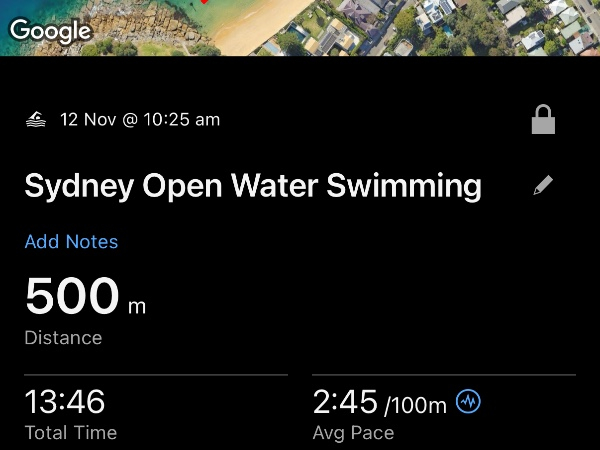Image resolution: width=600 pixels, height=450 pixels.
Task: Click the 500 distance value
Action: tap(72, 296)
